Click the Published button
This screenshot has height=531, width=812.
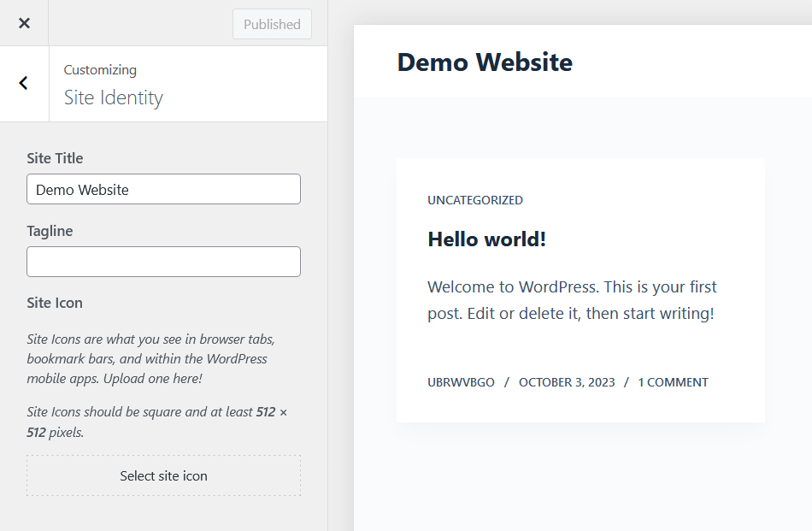[272, 24]
